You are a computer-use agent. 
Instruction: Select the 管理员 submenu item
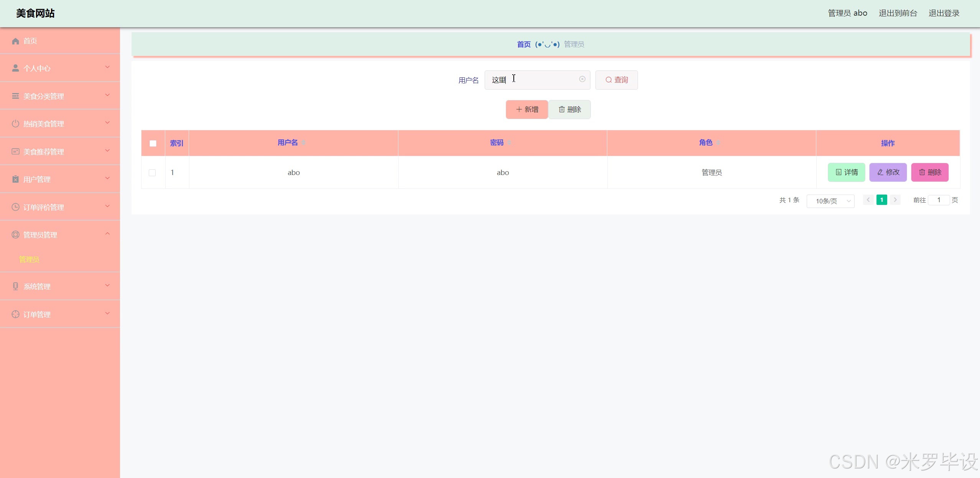29,259
